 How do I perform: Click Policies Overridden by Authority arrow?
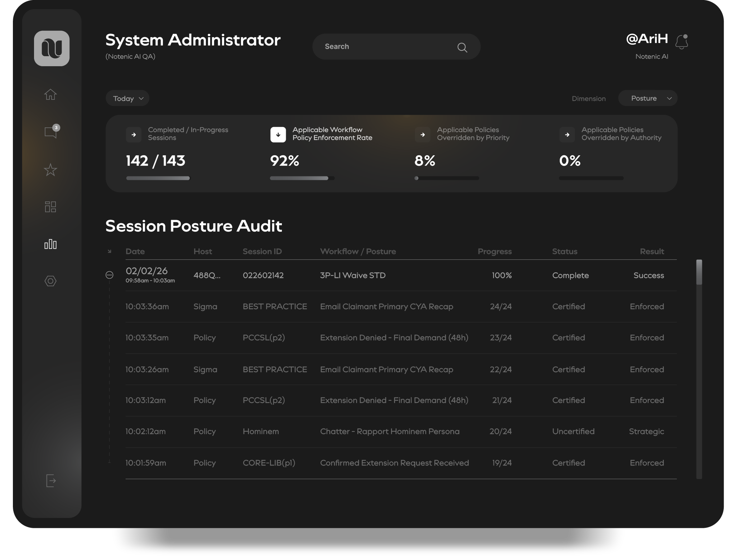click(x=567, y=135)
